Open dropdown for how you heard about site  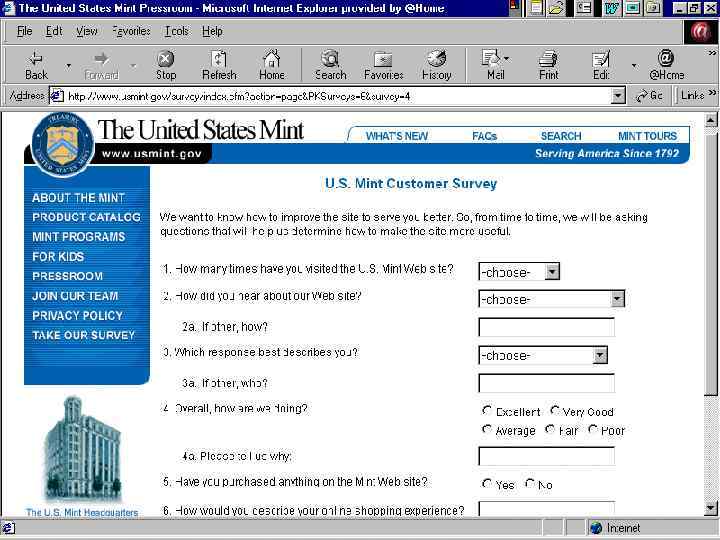pyautogui.click(x=617, y=299)
